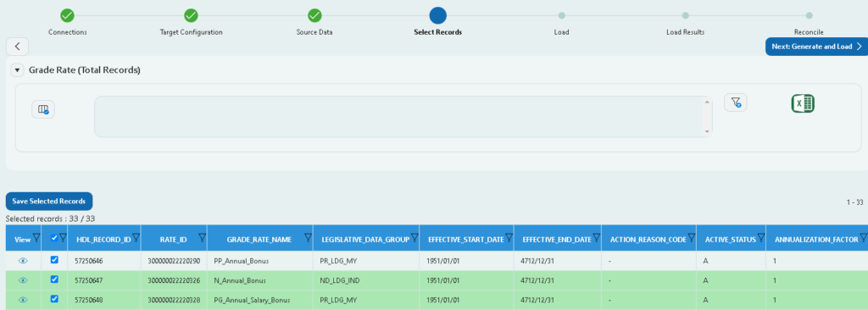Export records with the Excel icon
Image resolution: width=868 pixels, height=310 pixels.
[803, 103]
